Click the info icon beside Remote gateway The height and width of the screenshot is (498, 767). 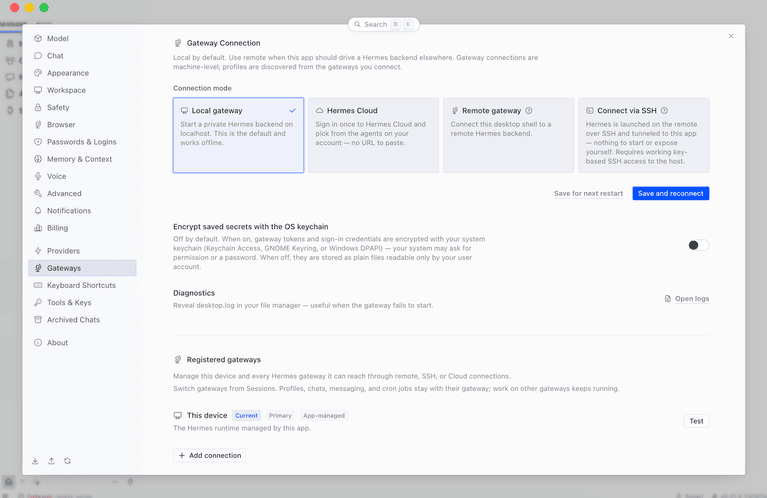[x=529, y=111]
